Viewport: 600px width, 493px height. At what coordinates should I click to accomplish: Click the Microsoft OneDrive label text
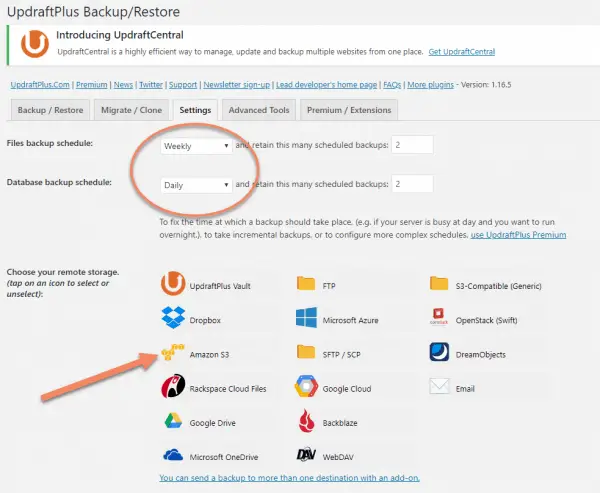tap(224, 457)
